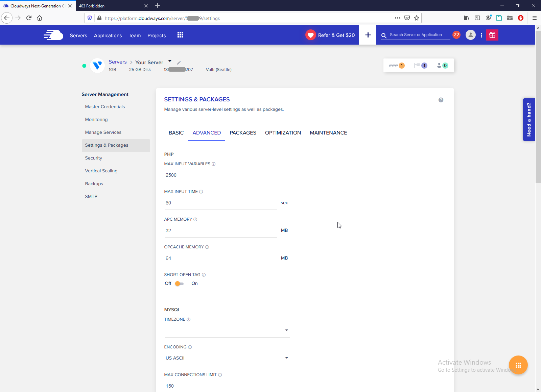Go to Projects in top navigation
Viewport: 541px width, 392px height.
pos(157,35)
